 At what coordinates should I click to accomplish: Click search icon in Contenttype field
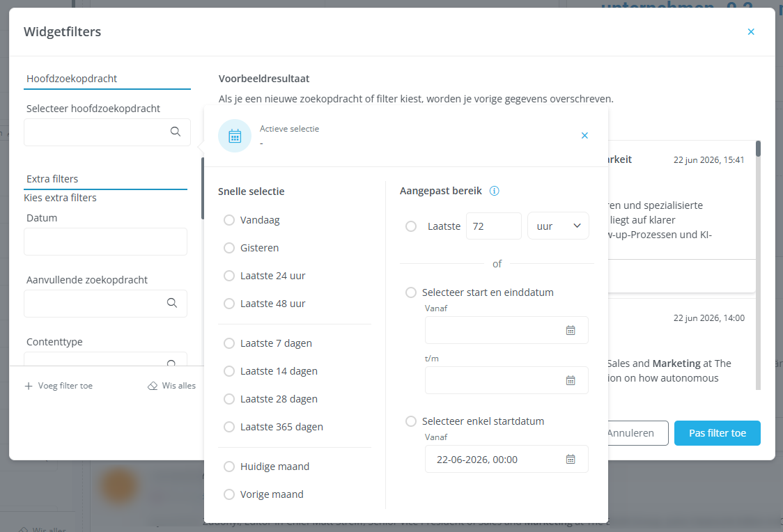(171, 363)
